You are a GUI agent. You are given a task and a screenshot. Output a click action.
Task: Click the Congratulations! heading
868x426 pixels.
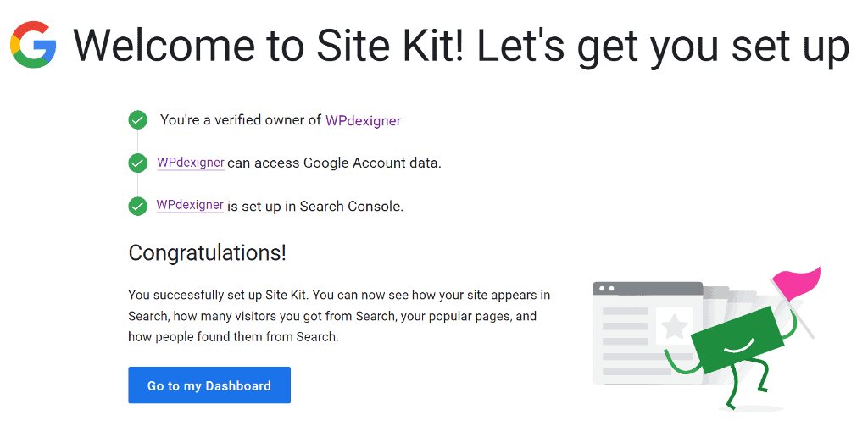coord(207,252)
